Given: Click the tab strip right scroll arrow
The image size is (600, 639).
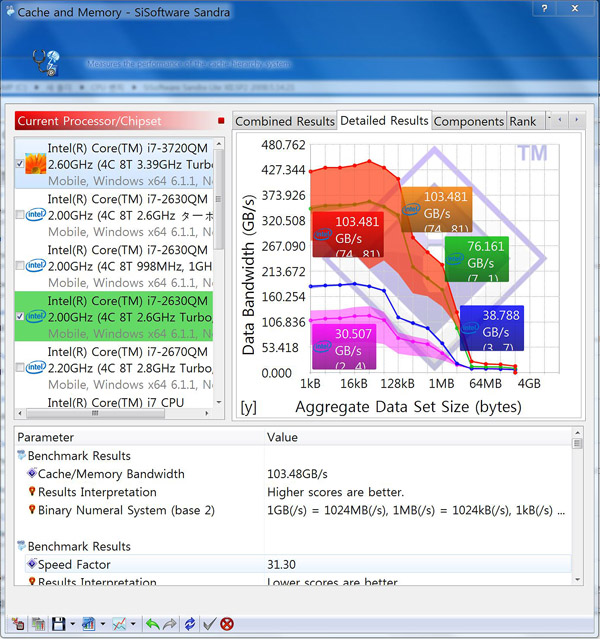Looking at the screenshot, I should 576,120.
